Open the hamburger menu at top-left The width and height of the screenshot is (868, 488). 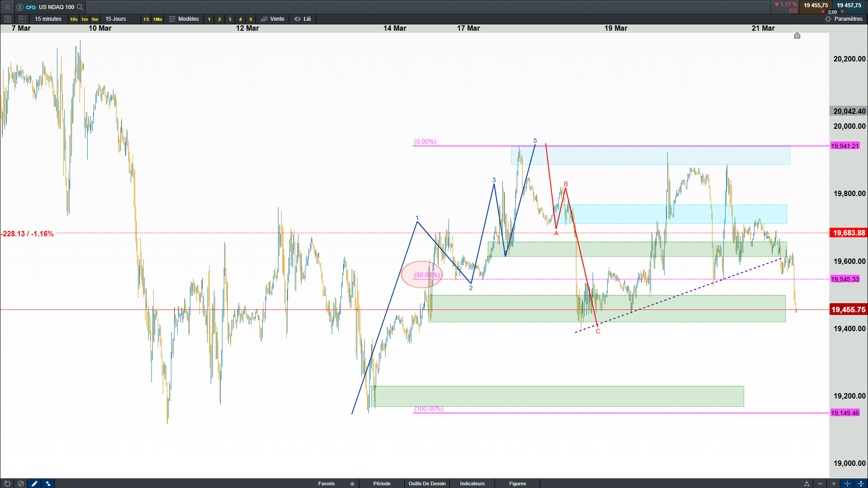click(x=7, y=7)
